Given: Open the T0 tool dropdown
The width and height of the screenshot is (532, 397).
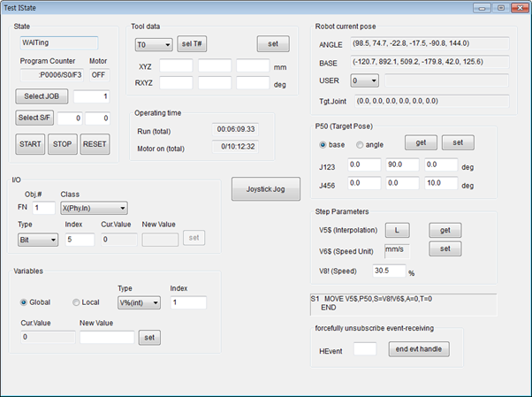Looking at the screenshot, I should coord(154,44).
